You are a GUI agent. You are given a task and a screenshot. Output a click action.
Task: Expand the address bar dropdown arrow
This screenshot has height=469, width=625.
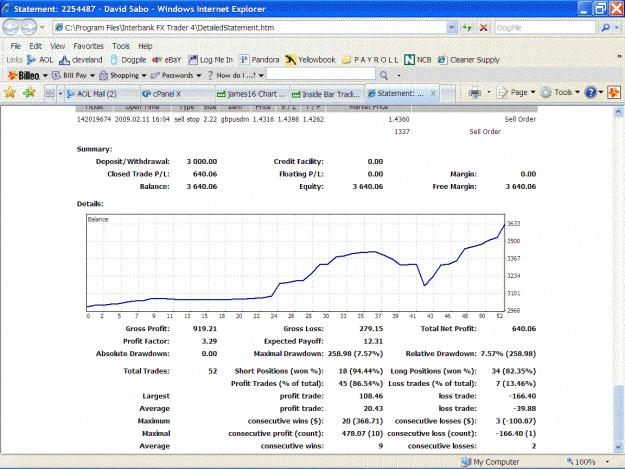click(x=451, y=27)
